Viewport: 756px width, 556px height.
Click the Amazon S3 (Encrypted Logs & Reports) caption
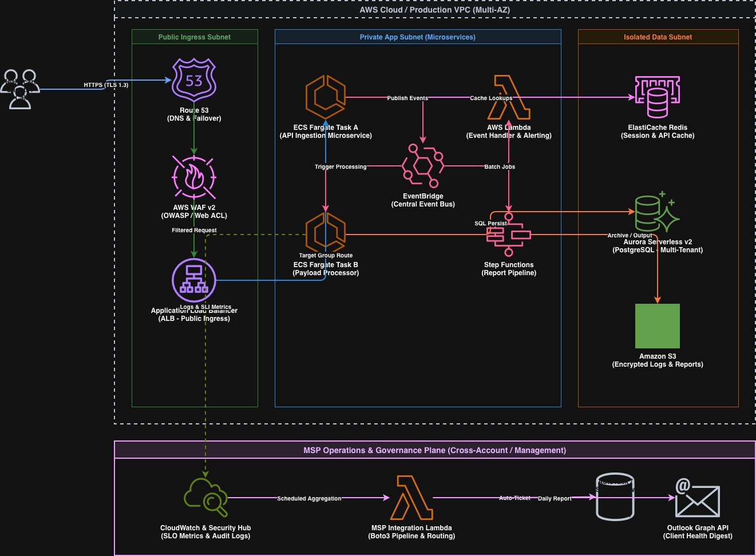pos(658,360)
